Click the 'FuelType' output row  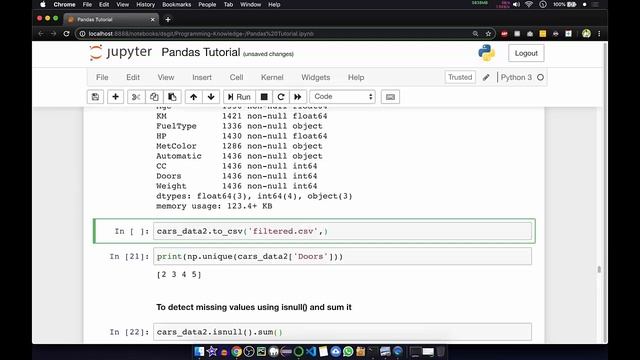(x=239, y=126)
